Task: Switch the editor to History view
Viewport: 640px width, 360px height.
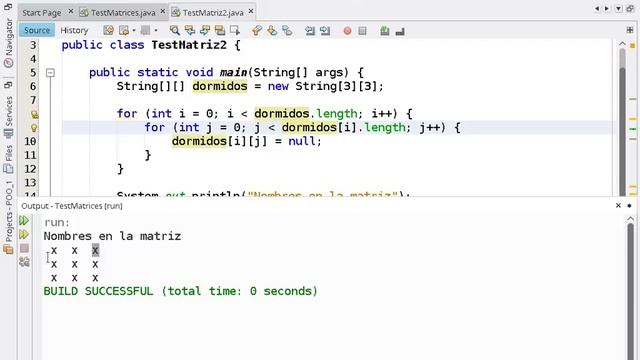Action: tap(74, 30)
